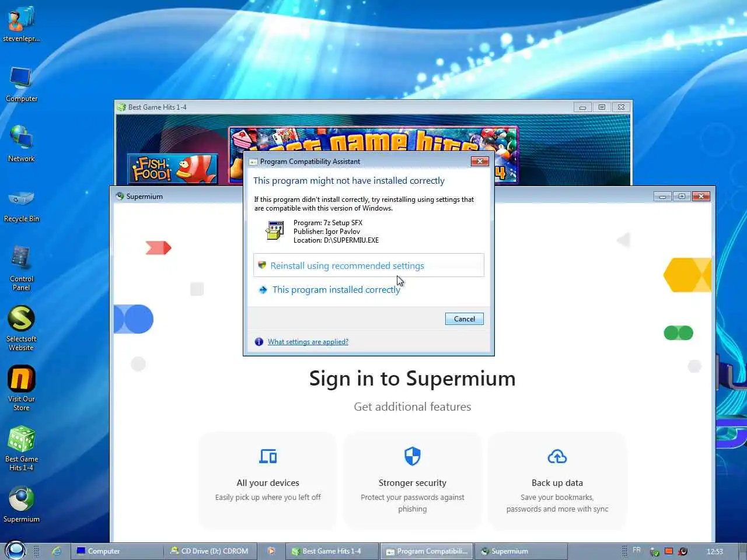Click the Program Compatibility Assistant title icon
Screen dimensions: 747x560
tap(253, 162)
